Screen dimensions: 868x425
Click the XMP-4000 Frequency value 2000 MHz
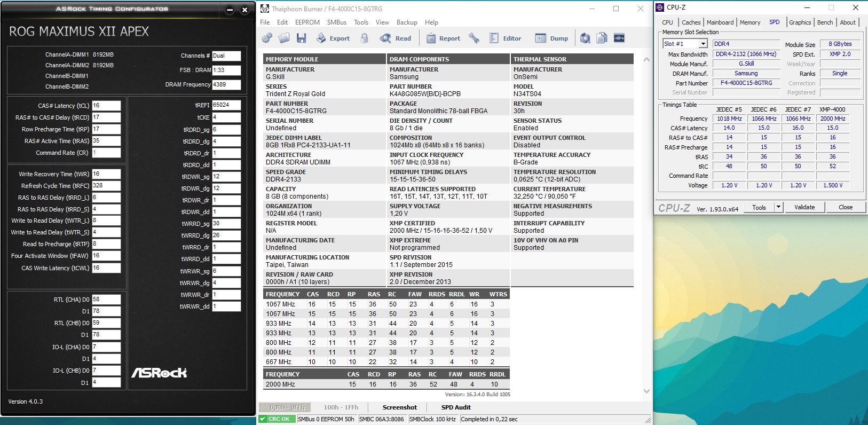click(x=833, y=119)
